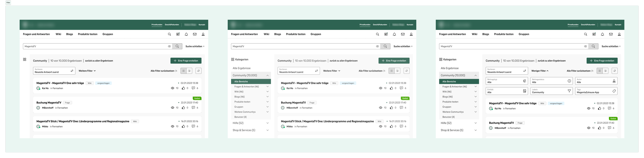Open 'Gruppen' menu item in third screen
This screenshot has height=158, width=644.
[524, 34]
